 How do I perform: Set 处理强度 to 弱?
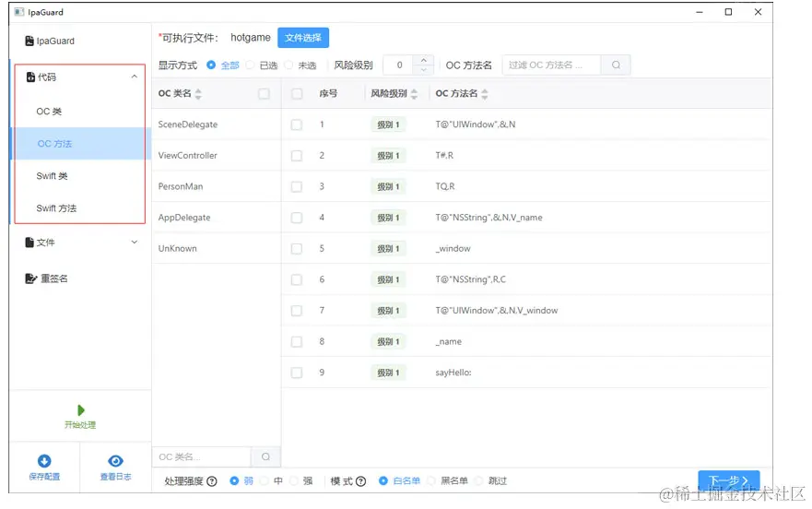click(234, 480)
